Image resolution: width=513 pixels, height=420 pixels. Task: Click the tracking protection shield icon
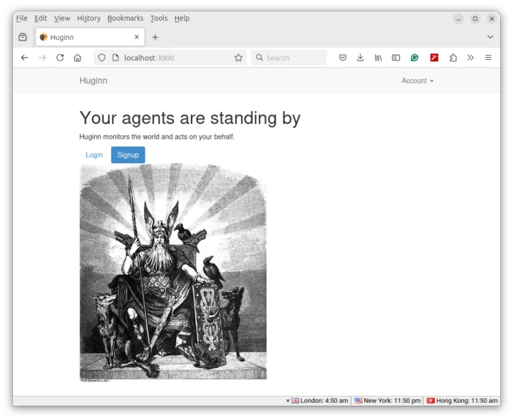[102, 58]
